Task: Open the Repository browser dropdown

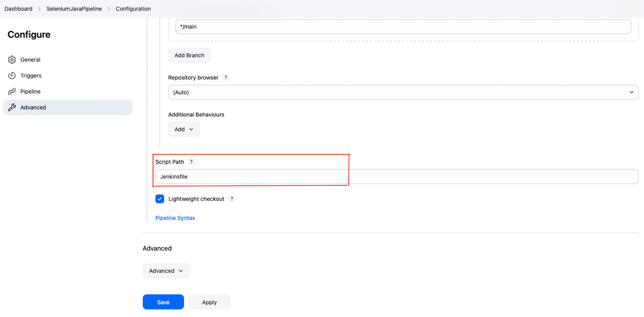Action: coord(403,92)
